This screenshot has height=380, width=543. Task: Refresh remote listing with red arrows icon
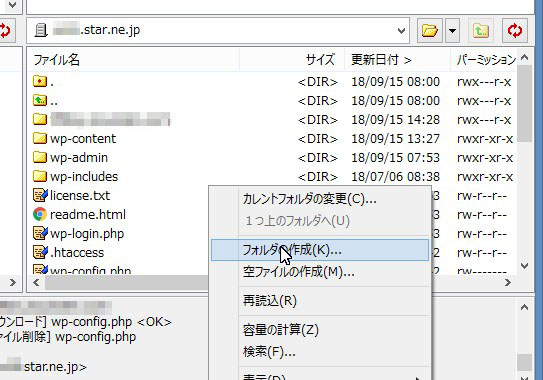pyautogui.click(x=515, y=30)
